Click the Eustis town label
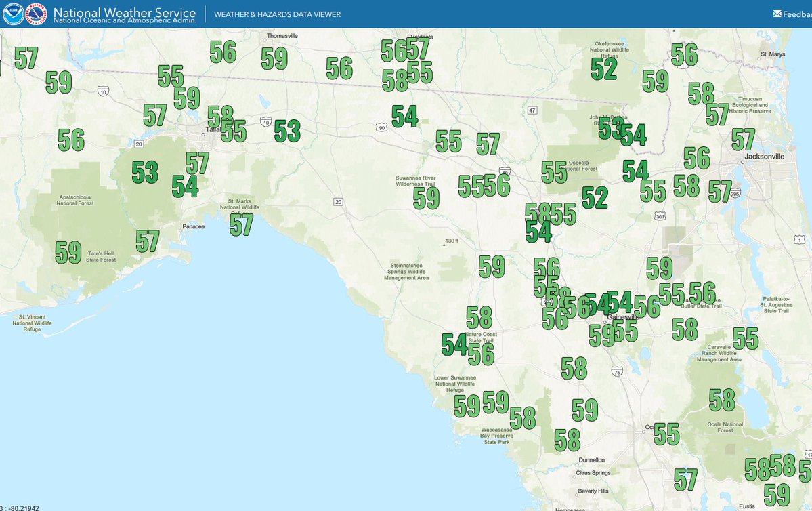Viewport: 812px width, 511px height. pos(747,506)
